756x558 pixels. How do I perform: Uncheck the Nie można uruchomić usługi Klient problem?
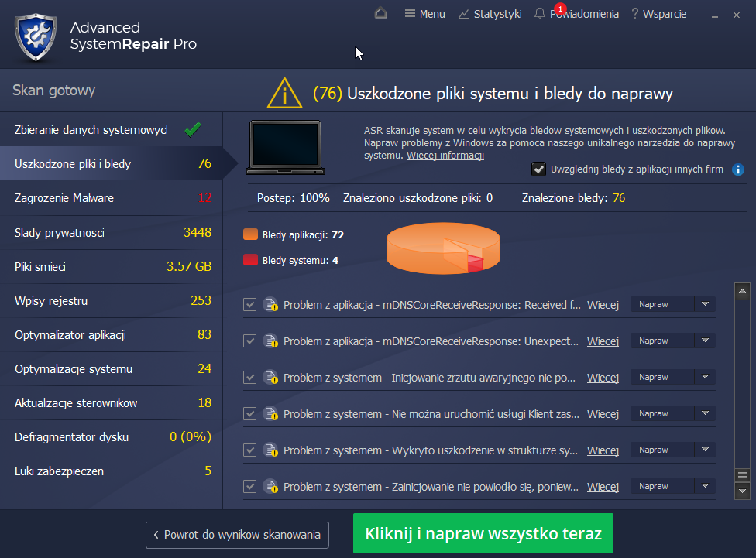point(249,414)
